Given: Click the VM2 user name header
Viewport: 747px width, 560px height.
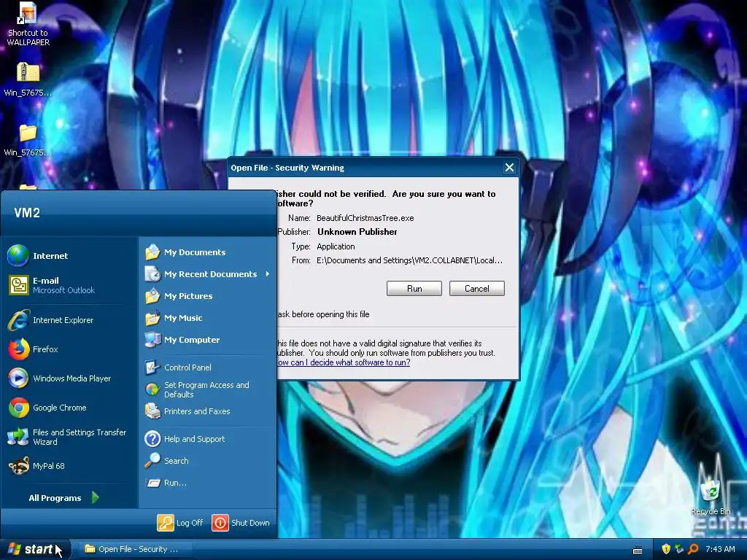Looking at the screenshot, I should (x=27, y=213).
